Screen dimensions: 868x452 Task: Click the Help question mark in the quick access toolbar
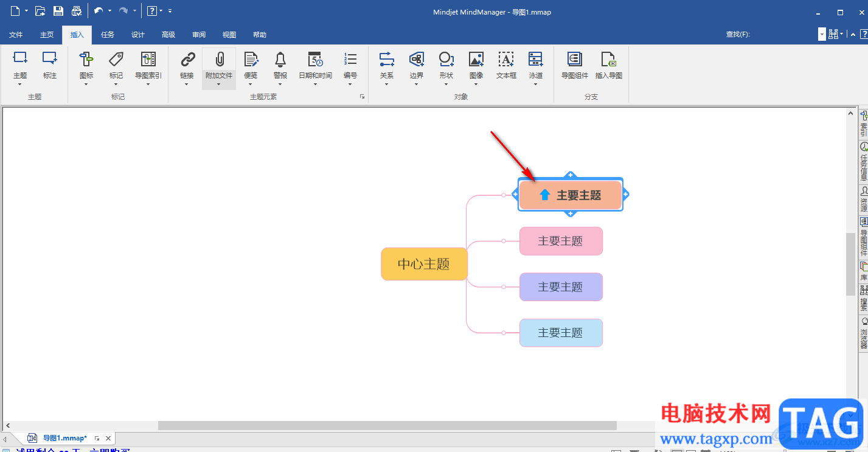click(x=151, y=11)
